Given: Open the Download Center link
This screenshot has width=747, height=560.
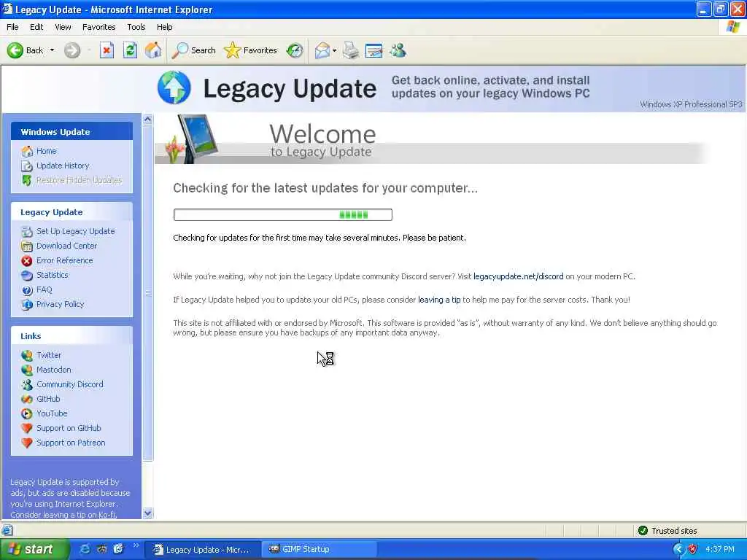Looking at the screenshot, I should click(66, 246).
